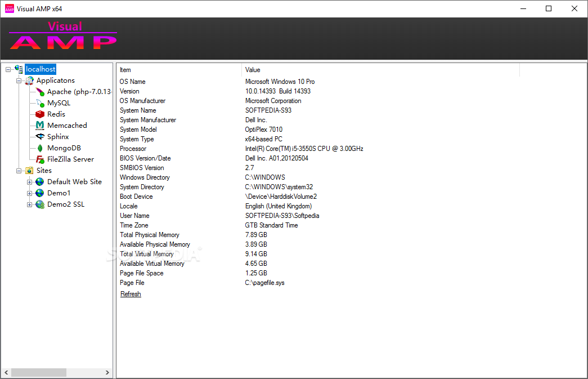Click the Sites folder icon
Viewport: 588px width, 379px height.
click(x=30, y=171)
